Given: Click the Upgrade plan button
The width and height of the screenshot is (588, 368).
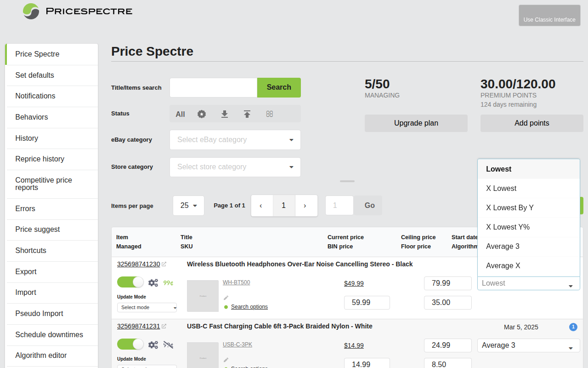Looking at the screenshot, I should (416, 123).
